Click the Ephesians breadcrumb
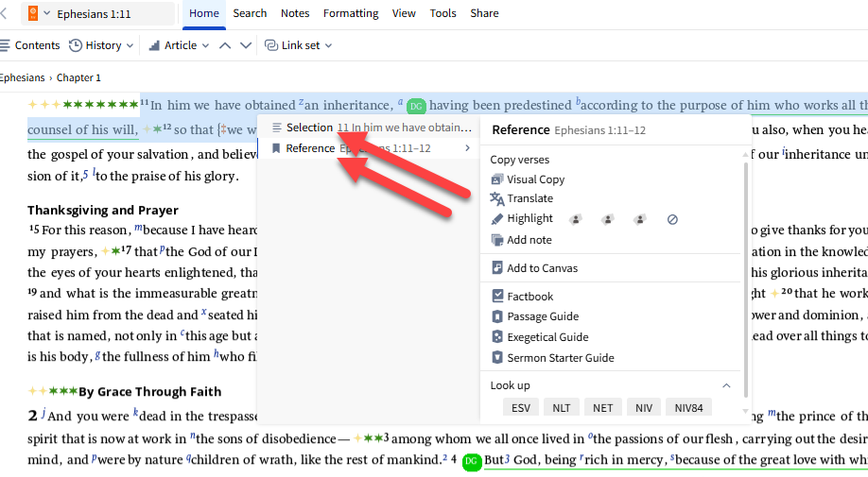The height and width of the screenshot is (477, 868). click(x=22, y=77)
